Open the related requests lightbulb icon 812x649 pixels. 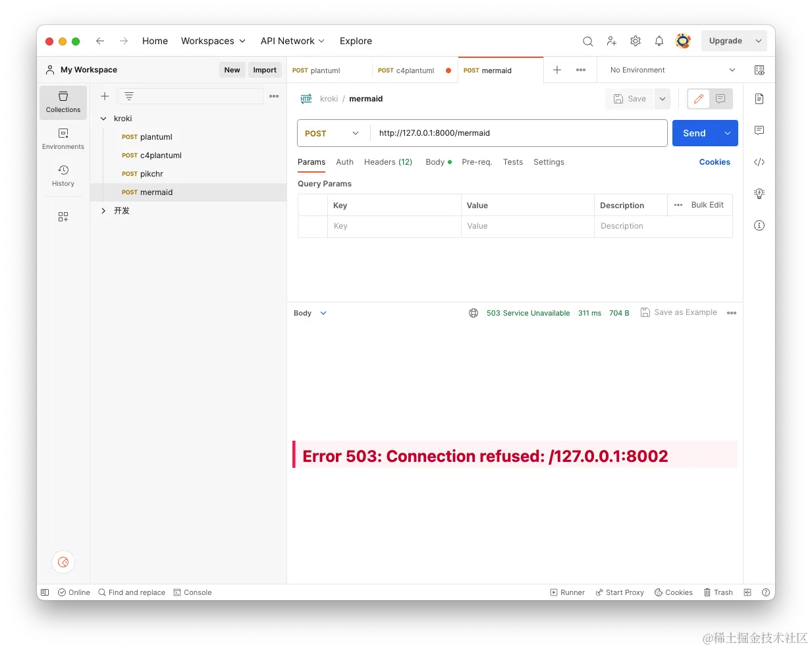[759, 194]
